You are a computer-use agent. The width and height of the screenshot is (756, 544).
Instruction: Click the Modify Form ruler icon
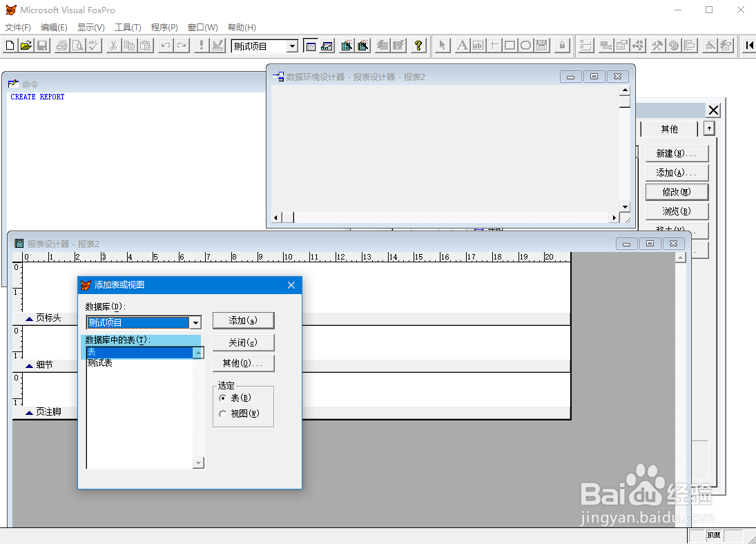click(218, 46)
